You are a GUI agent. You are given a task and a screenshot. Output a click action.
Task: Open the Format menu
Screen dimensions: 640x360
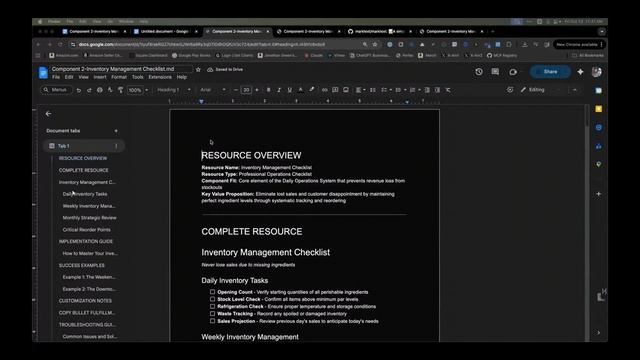coord(119,77)
